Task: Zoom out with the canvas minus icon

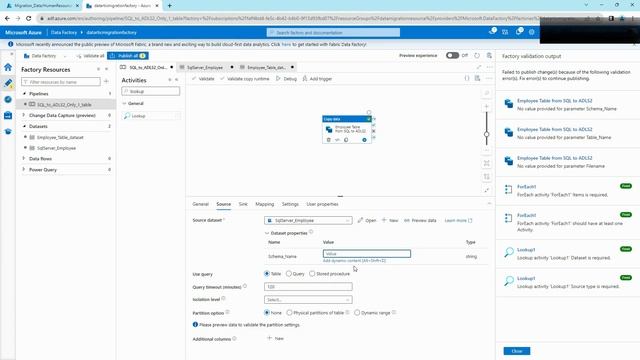Action: [487, 150]
